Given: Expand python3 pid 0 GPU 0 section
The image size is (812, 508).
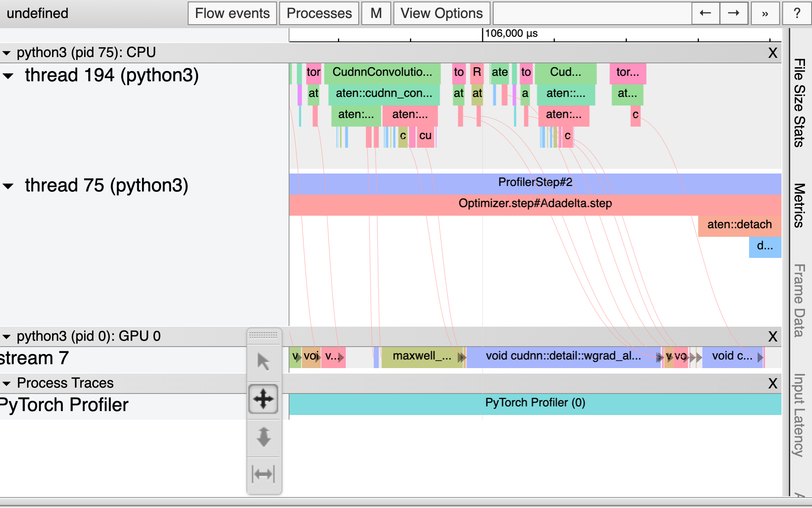Looking at the screenshot, I should tap(6, 336).
